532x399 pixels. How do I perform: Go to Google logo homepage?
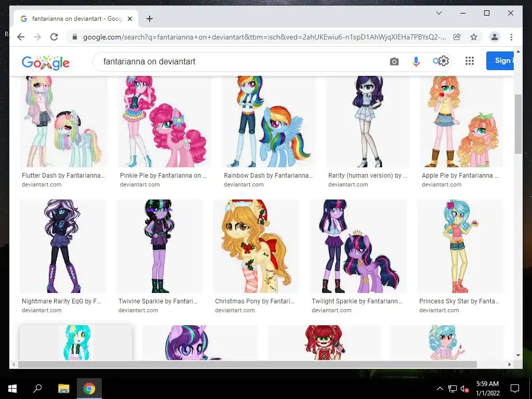[46, 62]
